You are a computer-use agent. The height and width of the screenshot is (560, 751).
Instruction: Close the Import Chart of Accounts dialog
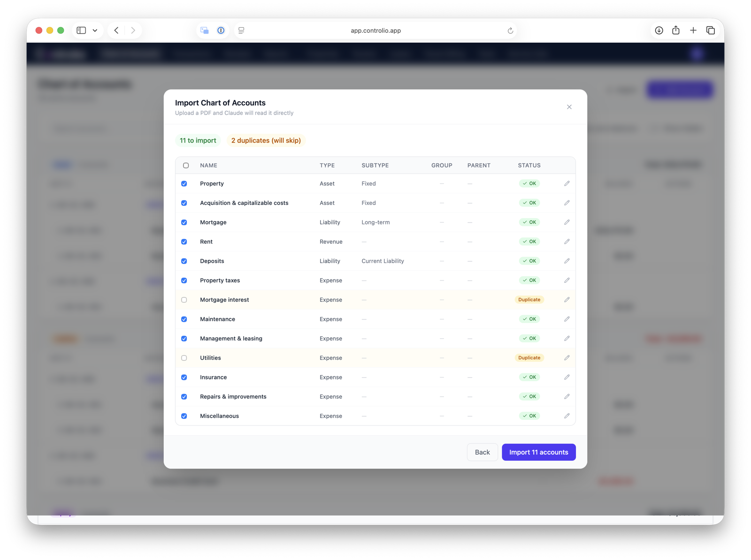(569, 107)
